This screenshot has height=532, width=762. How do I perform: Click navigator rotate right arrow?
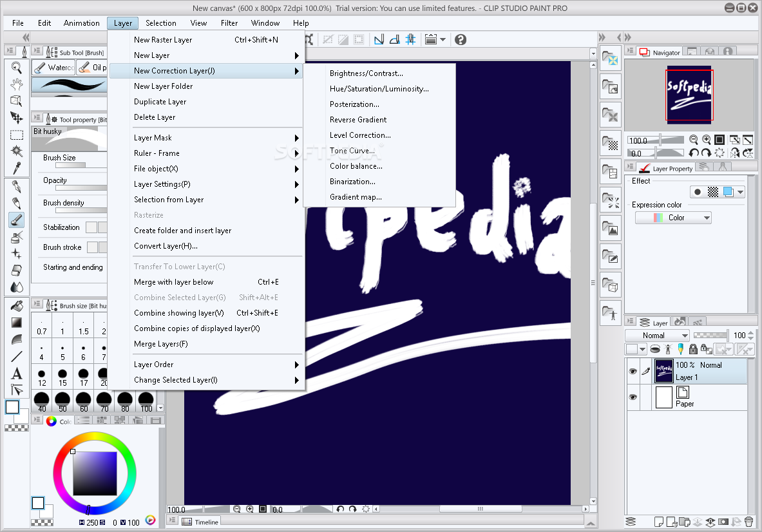[x=706, y=153]
